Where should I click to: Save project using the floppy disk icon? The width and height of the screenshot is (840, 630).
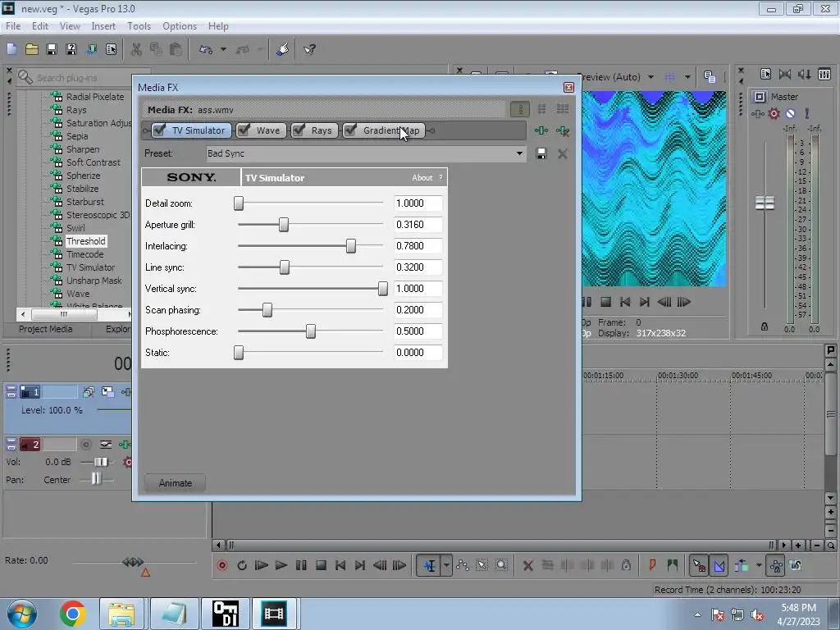click(52, 49)
